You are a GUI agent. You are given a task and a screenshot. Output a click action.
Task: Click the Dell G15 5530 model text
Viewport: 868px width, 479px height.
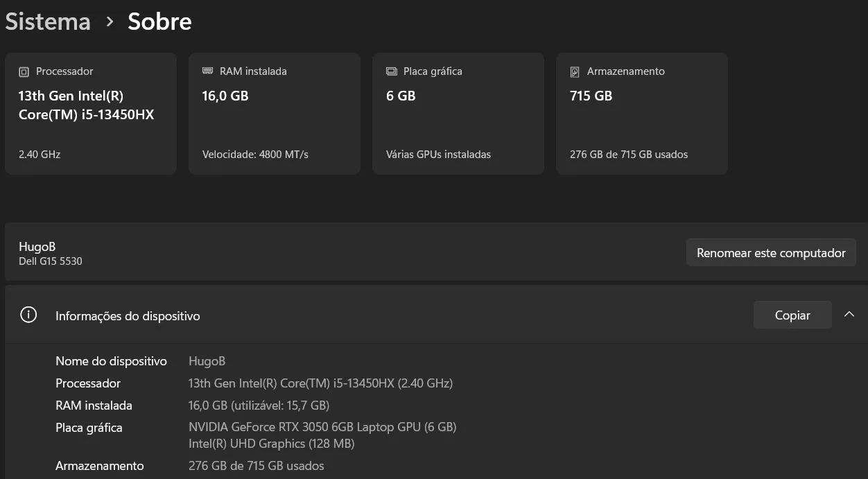point(51,261)
